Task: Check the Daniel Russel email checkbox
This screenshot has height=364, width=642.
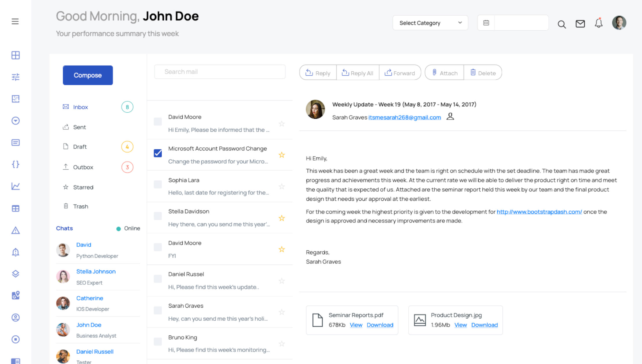Action: pyautogui.click(x=158, y=279)
